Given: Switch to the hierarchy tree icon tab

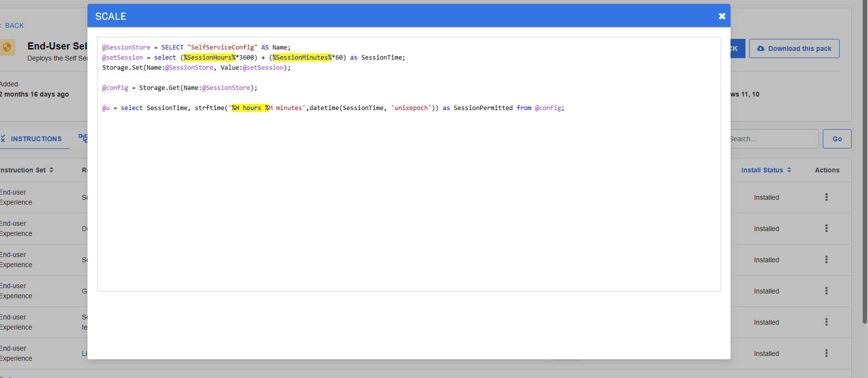Looking at the screenshot, I should [83, 138].
